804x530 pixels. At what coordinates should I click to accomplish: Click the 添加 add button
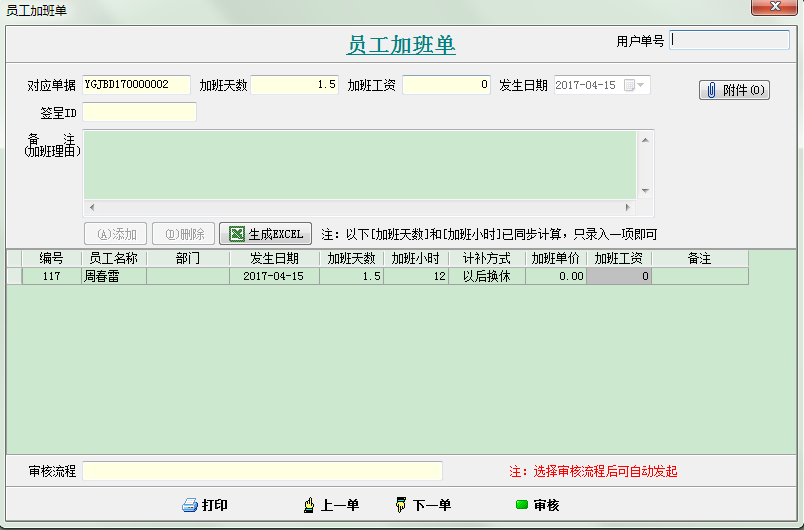pyautogui.click(x=116, y=234)
